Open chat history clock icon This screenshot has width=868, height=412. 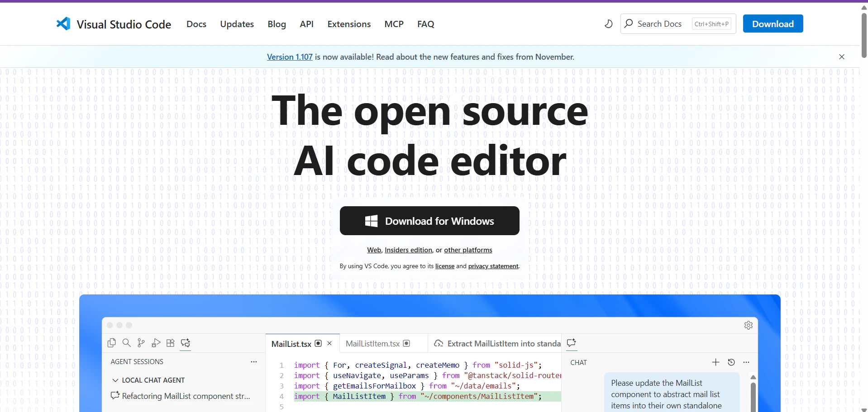click(x=731, y=362)
